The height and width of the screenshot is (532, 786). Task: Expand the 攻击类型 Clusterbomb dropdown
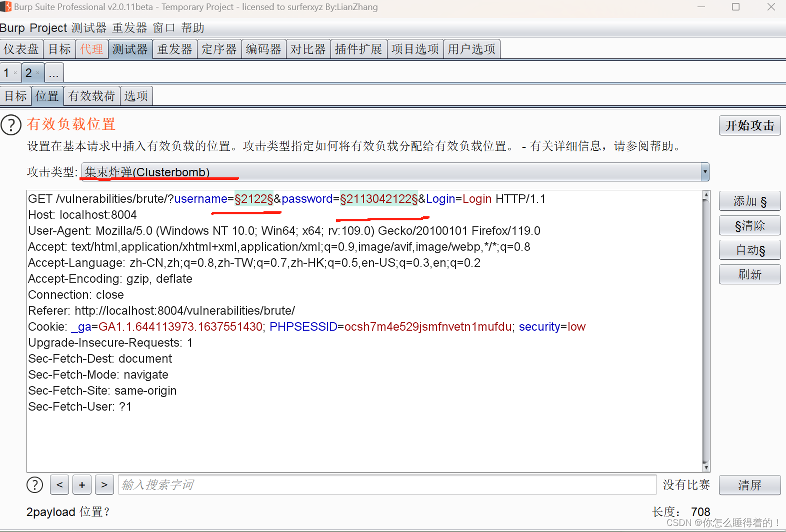tap(395, 172)
